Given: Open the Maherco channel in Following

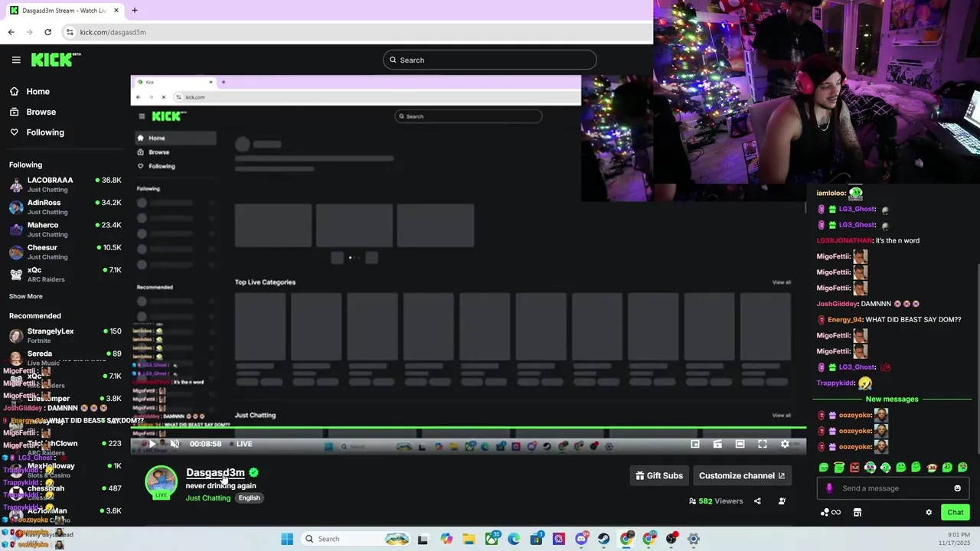Looking at the screenshot, I should pyautogui.click(x=65, y=230).
